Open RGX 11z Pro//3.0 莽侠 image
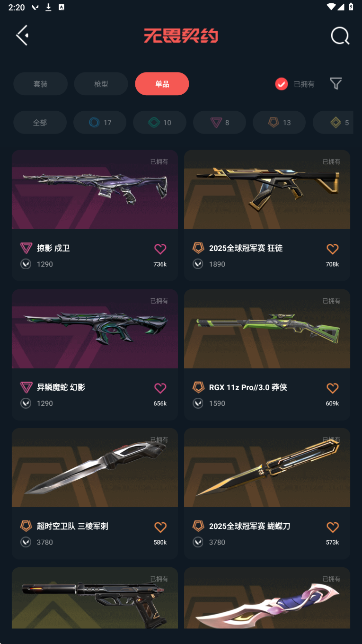 pos(267,329)
